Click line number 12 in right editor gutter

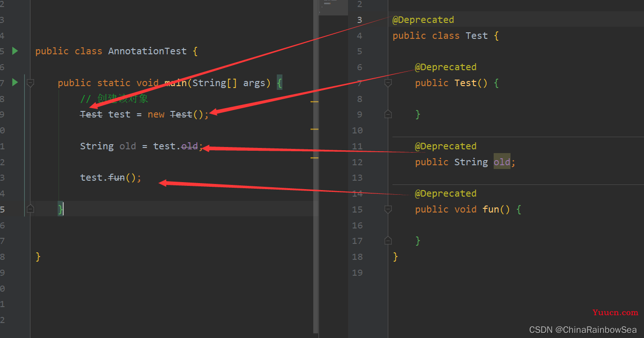coord(357,162)
